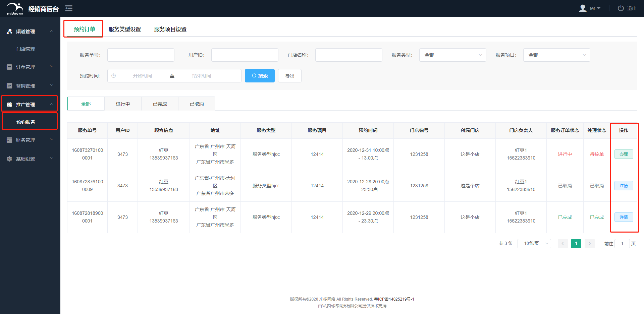Click 已完成 order status in third row

coord(565,217)
